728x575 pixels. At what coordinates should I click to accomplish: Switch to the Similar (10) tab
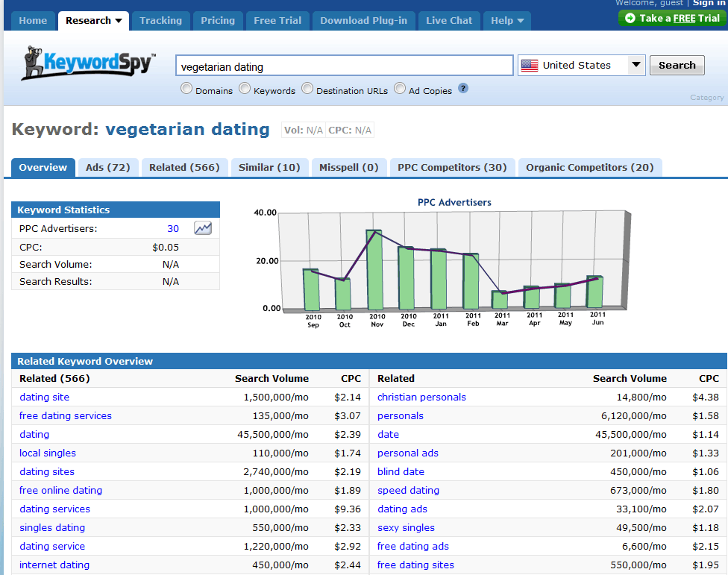tap(269, 168)
